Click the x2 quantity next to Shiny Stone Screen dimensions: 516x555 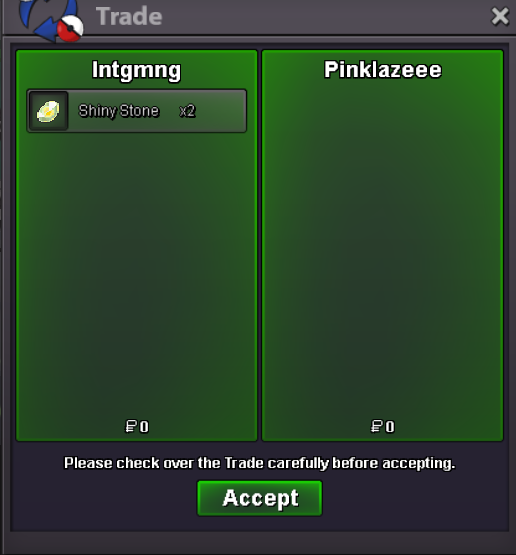(187, 111)
